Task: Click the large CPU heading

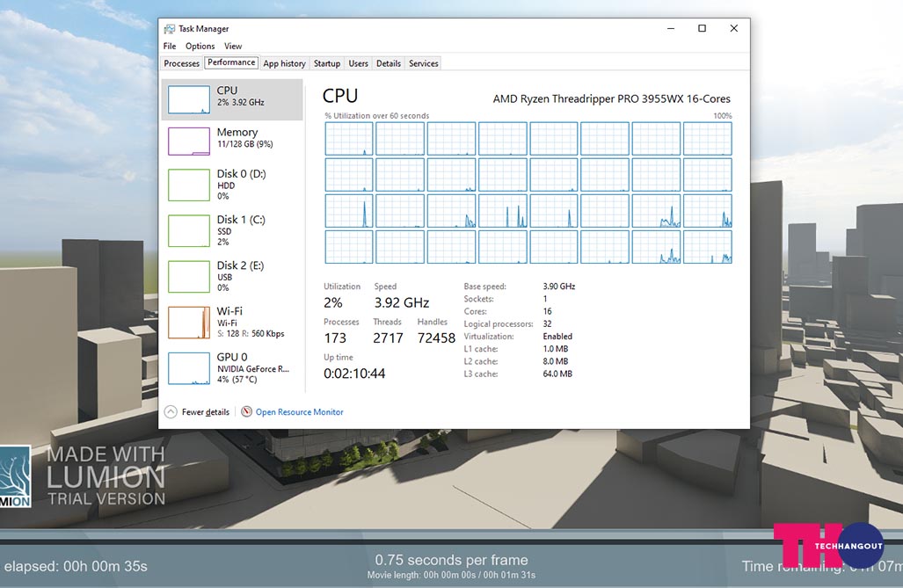Action: pyautogui.click(x=340, y=96)
